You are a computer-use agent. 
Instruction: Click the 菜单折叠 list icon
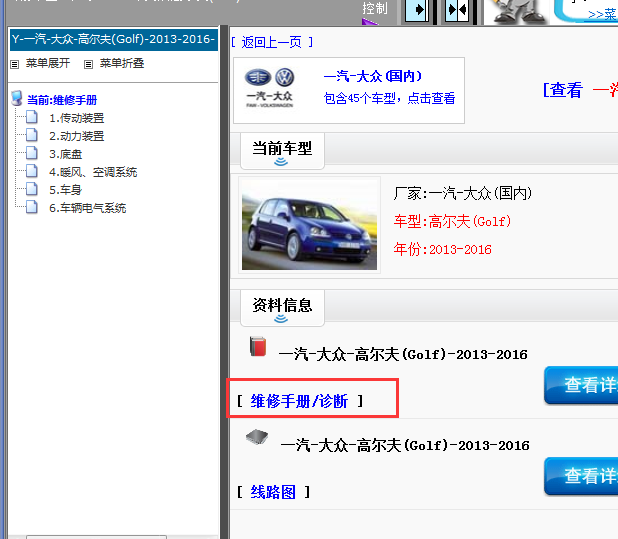point(89,64)
